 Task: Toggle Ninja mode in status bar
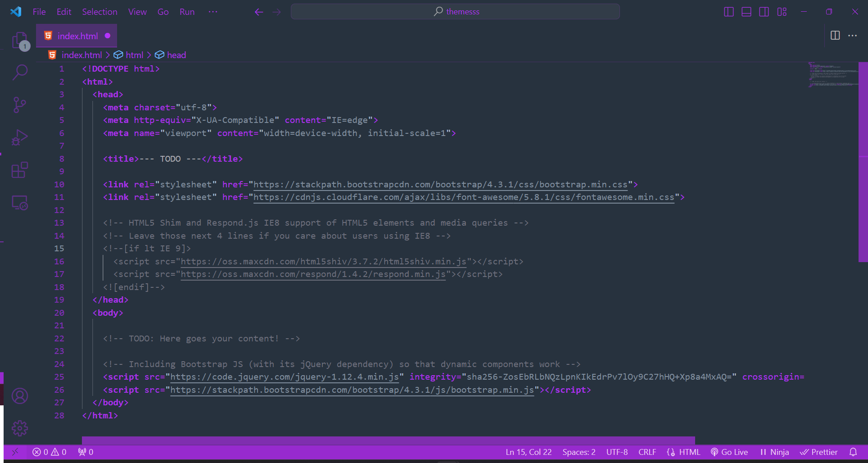point(774,452)
